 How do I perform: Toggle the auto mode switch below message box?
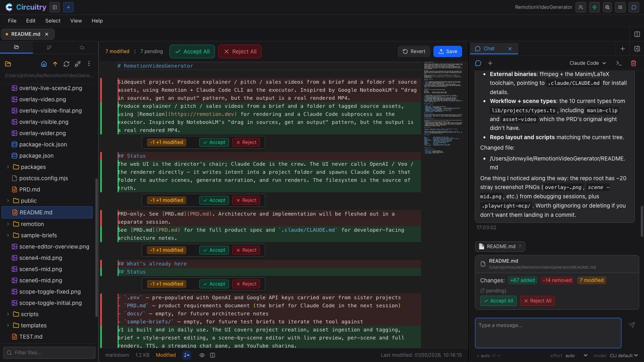[489, 356]
